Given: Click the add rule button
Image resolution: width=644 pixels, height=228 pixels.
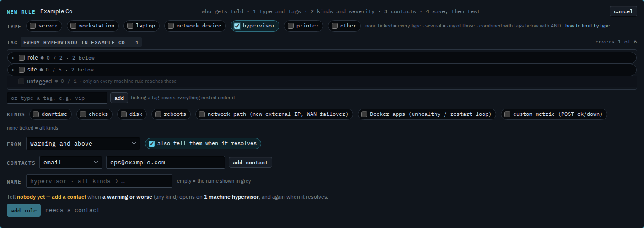Looking at the screenshot, I should [x=24, y=210].
